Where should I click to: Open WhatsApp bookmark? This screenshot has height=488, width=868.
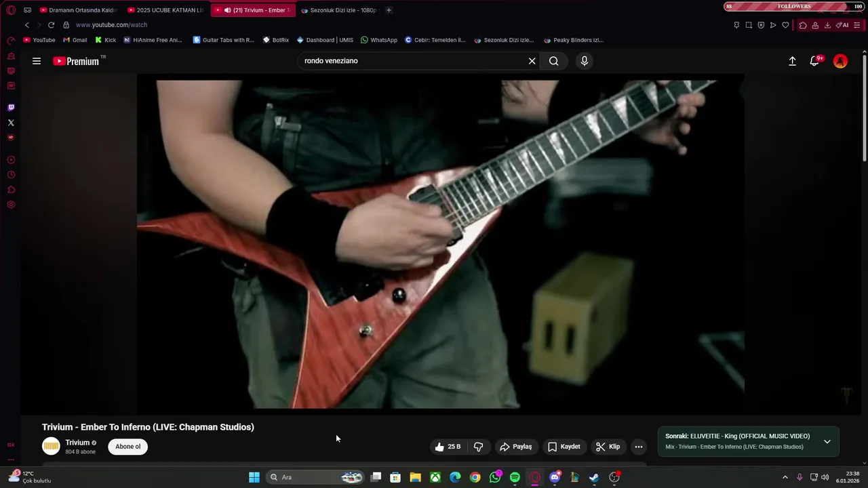(x=379, y=40)
